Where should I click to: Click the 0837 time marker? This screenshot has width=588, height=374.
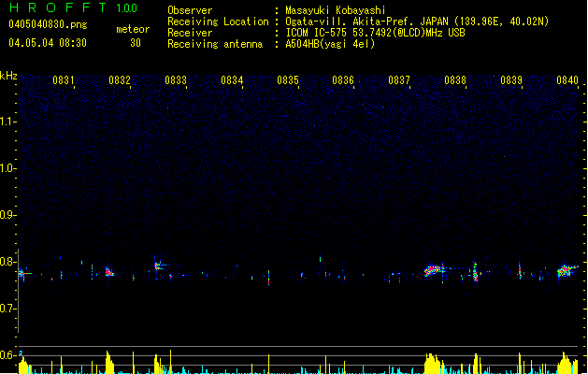399,80
